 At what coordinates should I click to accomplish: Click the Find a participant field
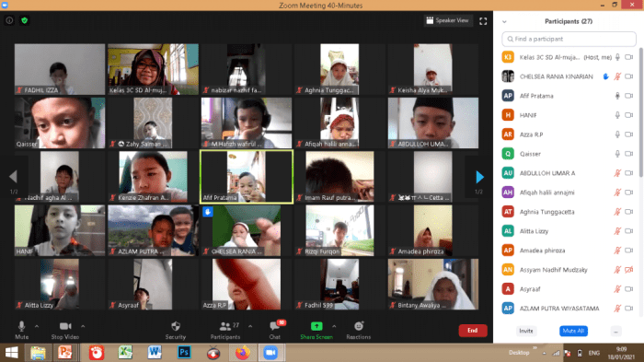click(x=569, y=39)
